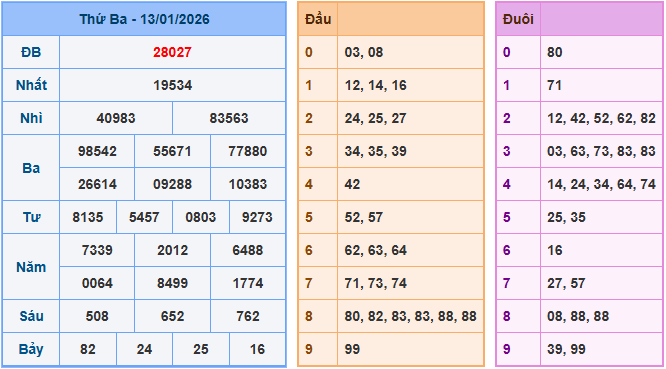The height and width of the screenshot is (369, 666).
Task: Click Đuôi row 4 values 14, 24, 34, 64, 74
Action: (x=601, y=184)
